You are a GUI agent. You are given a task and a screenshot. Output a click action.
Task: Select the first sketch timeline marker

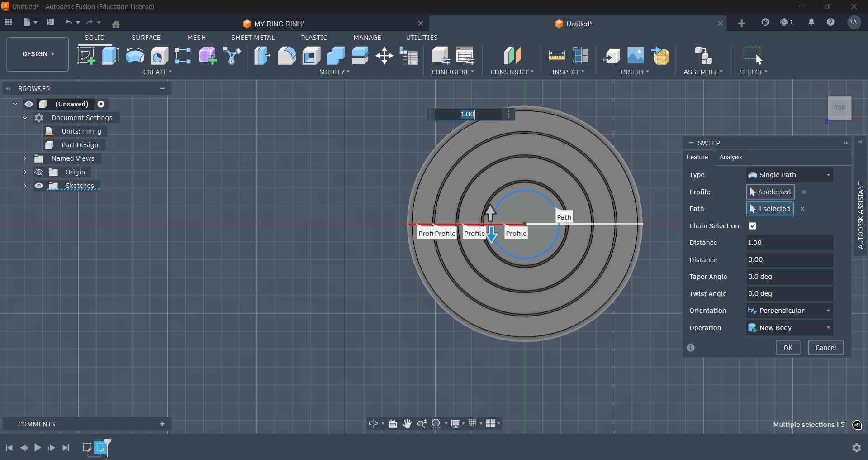click(x=87, y=448)
